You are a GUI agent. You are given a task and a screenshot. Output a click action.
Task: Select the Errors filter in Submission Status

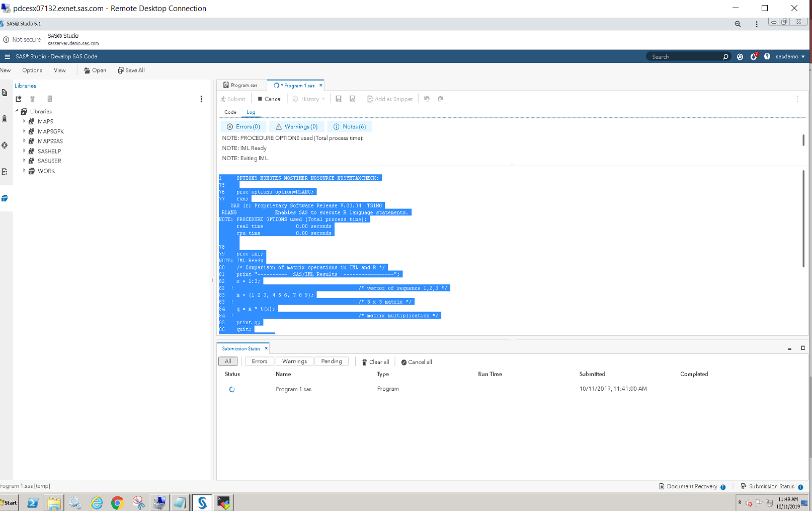[260, 361]
